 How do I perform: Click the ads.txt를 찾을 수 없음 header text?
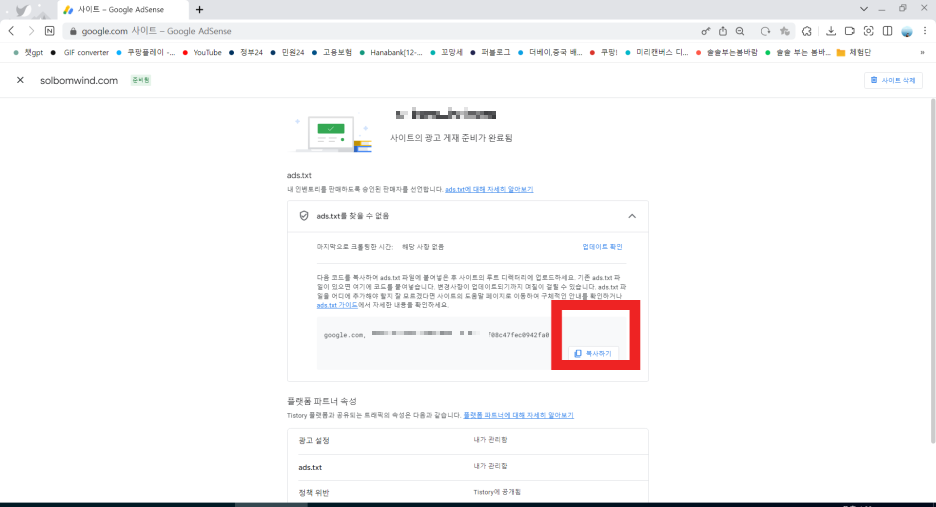[x=353, y=216]
